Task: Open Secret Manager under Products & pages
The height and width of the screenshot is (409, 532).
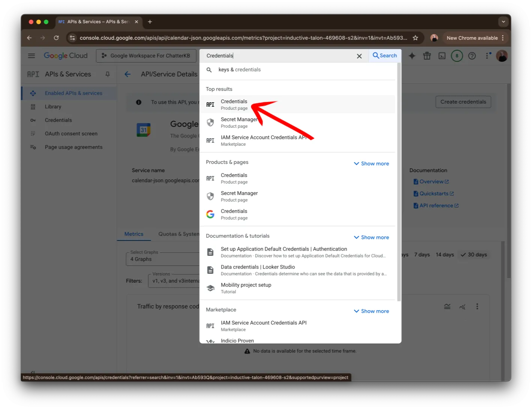Action: click(x=298, y=196)
